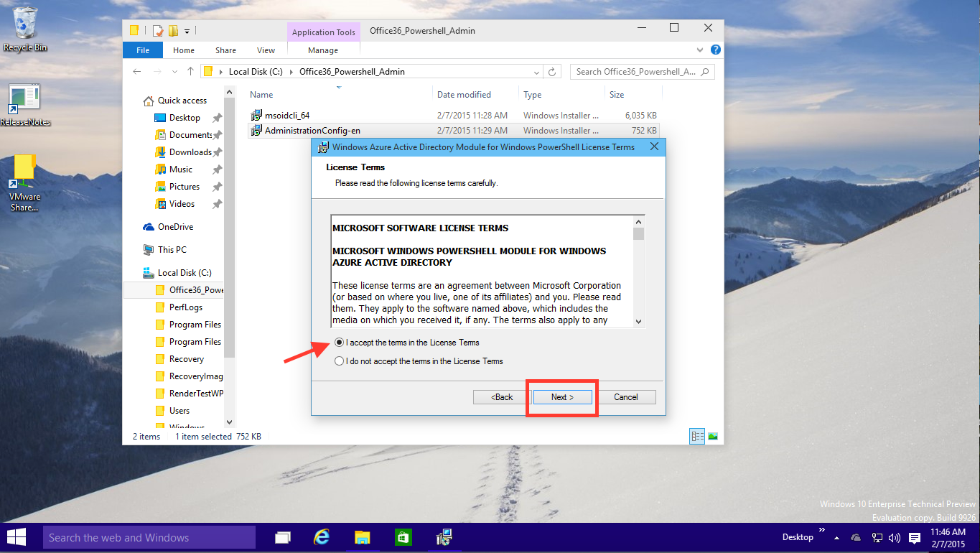Viewport: 980px width, 553px height.
Task: Open the recent locations dropdown arrow
Action: (175, 72)
